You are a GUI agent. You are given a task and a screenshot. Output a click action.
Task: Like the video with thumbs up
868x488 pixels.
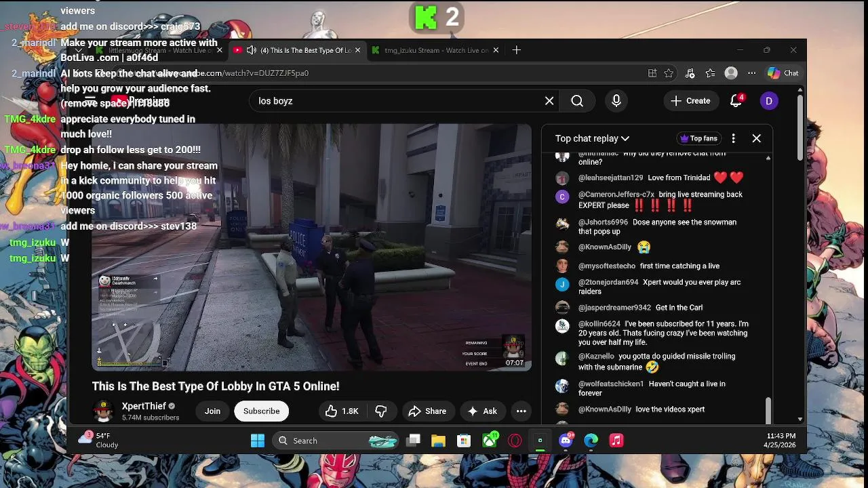coord(342,411)
